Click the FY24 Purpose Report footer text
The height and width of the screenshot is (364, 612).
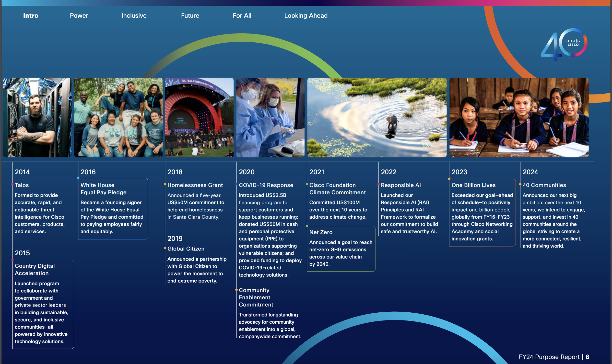[549, 357]
